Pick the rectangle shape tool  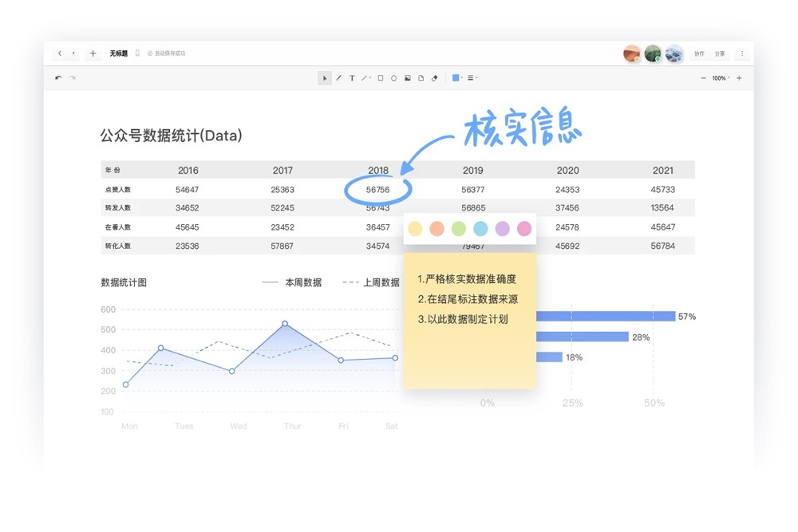381,78
